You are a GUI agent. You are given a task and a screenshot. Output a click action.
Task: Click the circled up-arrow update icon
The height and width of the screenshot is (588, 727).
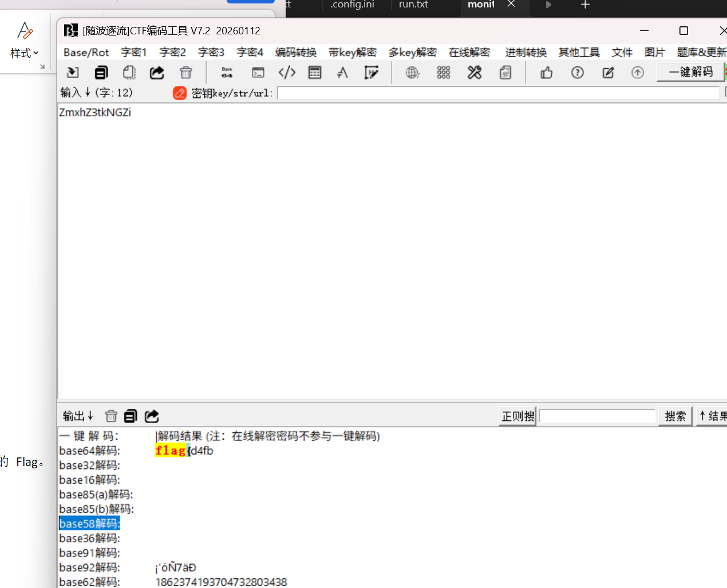pos(638,73)
